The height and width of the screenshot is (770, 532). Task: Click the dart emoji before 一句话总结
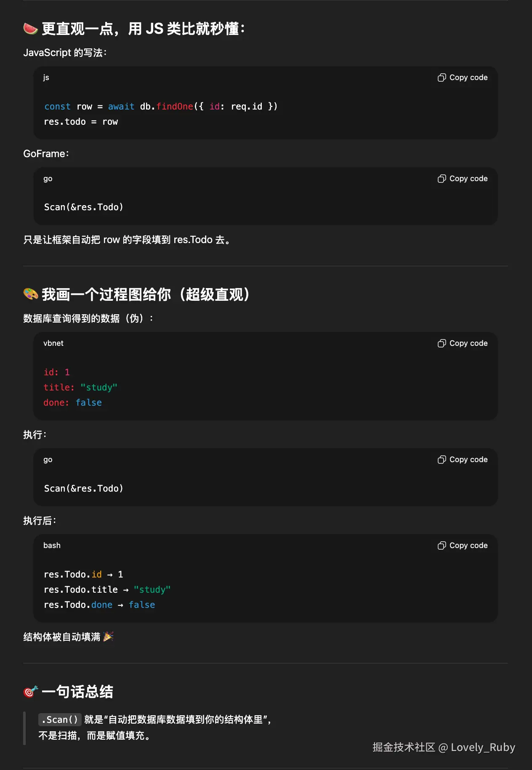click(30, 691)
